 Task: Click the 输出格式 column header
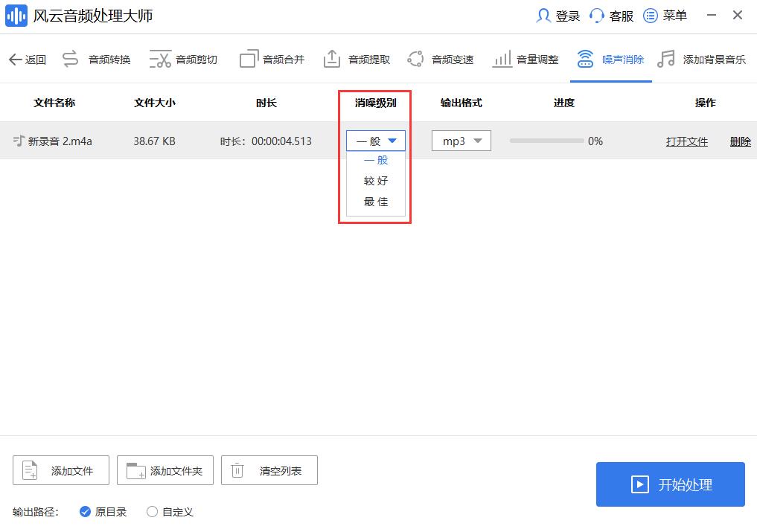(x=461, y=103)
